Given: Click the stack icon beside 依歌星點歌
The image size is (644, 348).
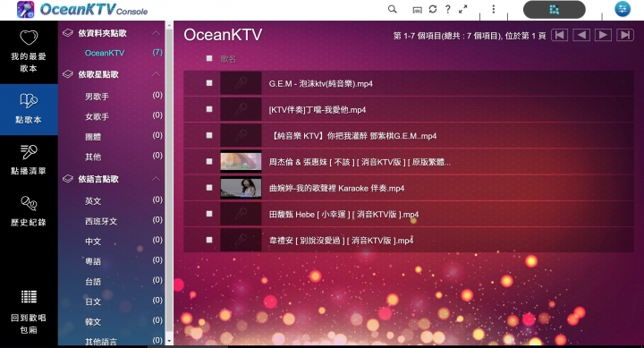Looking at the screenshot, I should [68, 74].
